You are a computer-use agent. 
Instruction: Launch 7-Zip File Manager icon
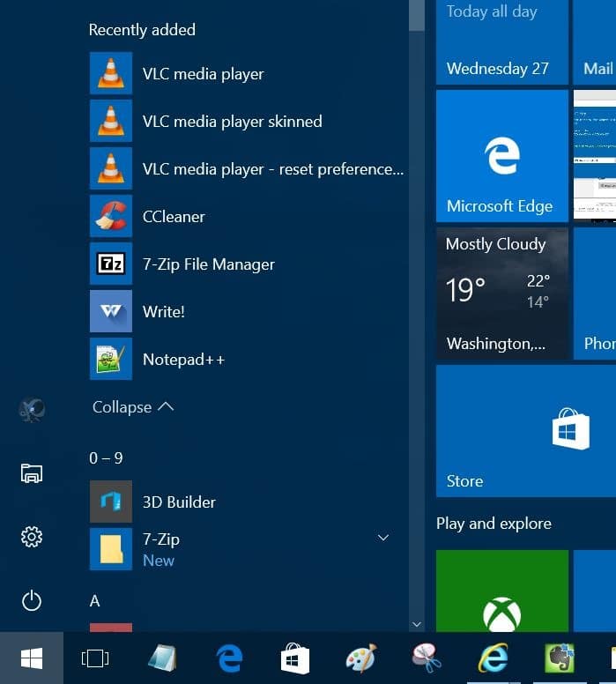(111, 264)
